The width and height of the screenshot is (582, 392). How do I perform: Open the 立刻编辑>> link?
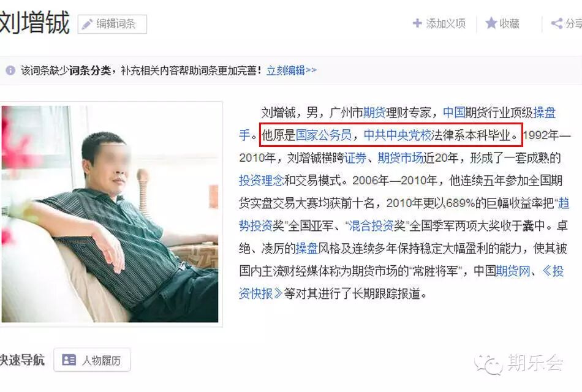pyautogui.click(x=292, y=70)
